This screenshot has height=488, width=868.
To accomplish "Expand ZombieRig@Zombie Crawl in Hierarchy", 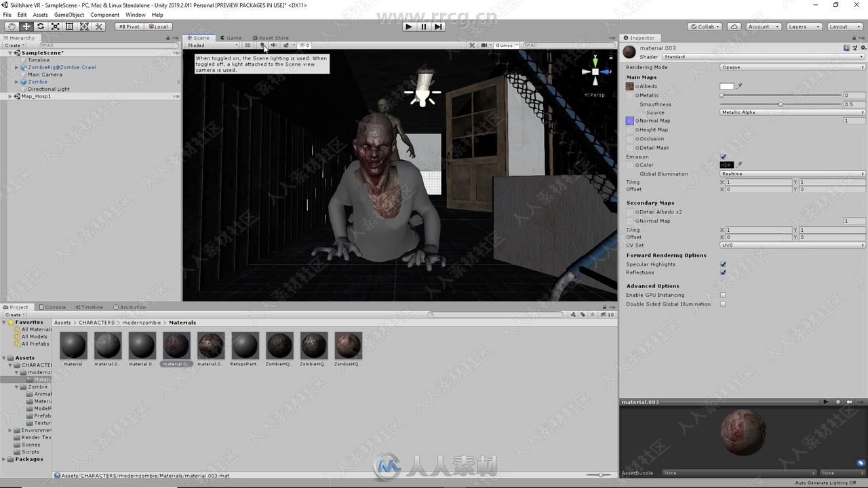I will (x=17, y=67).
